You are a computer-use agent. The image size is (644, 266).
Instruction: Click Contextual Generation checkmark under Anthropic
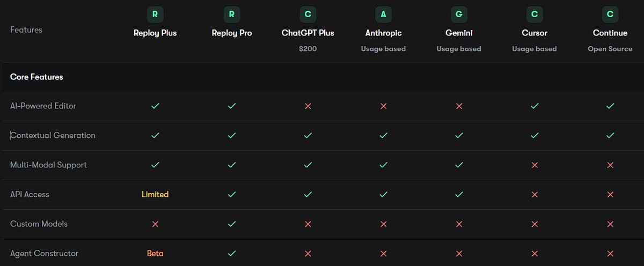coord(383,136)
